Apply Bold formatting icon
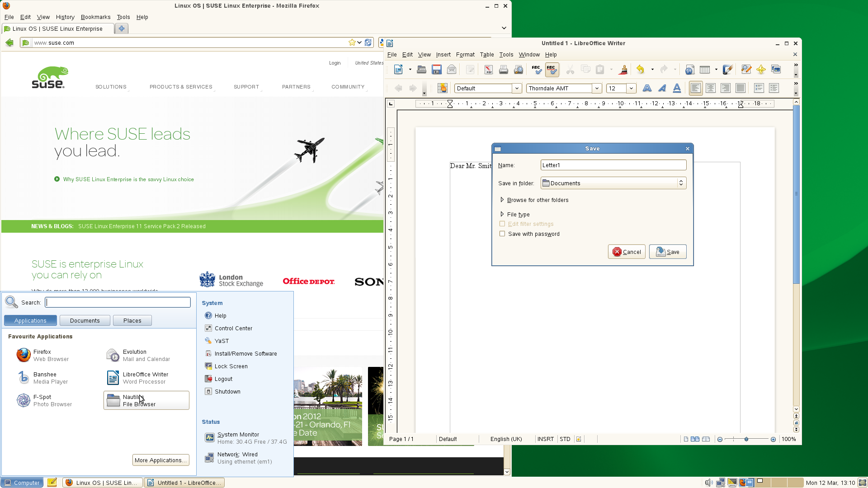This screenshot has height=488, width=868. (x=647, y=89)
